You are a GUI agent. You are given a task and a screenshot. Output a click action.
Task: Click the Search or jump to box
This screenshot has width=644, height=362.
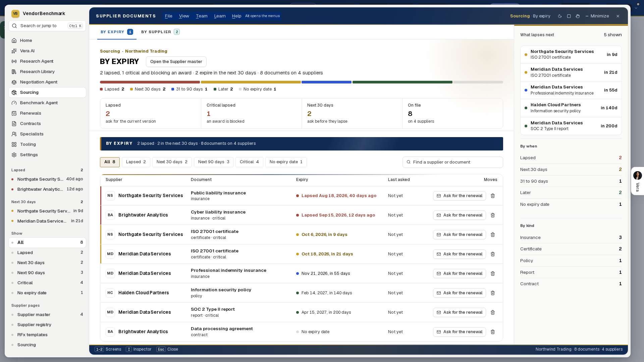point(47,26)
